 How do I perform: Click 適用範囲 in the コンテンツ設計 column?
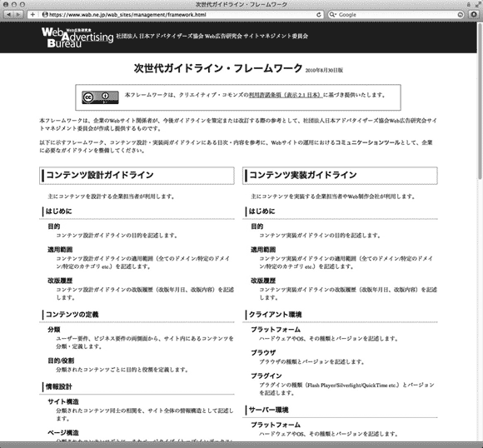[60, 250]
